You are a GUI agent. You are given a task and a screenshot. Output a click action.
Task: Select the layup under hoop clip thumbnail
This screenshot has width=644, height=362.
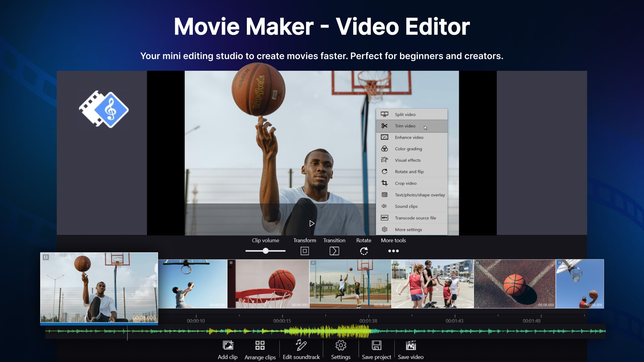[193, 284]
